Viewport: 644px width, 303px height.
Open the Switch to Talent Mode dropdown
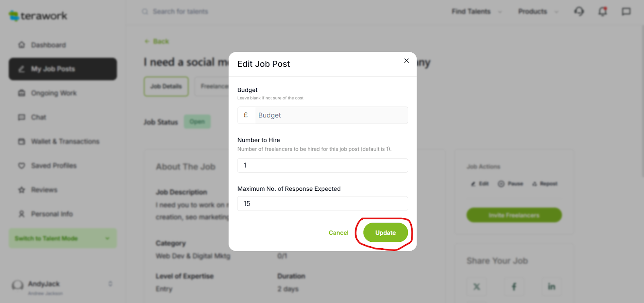[63, 238]
